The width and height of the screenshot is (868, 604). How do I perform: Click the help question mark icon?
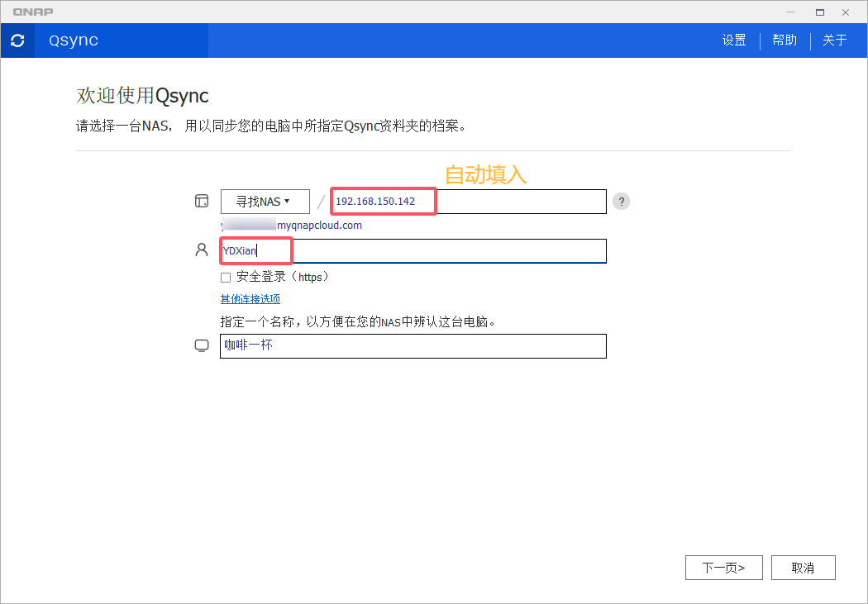(621, 202)
